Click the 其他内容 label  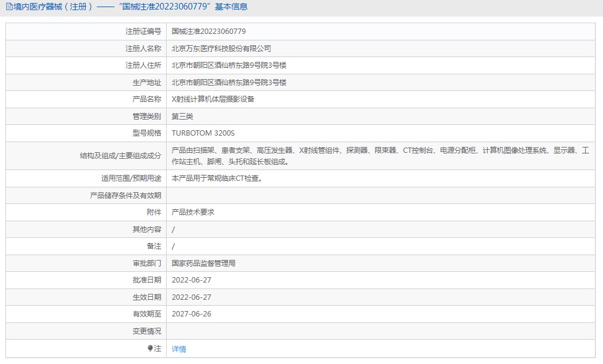[146, 229]
